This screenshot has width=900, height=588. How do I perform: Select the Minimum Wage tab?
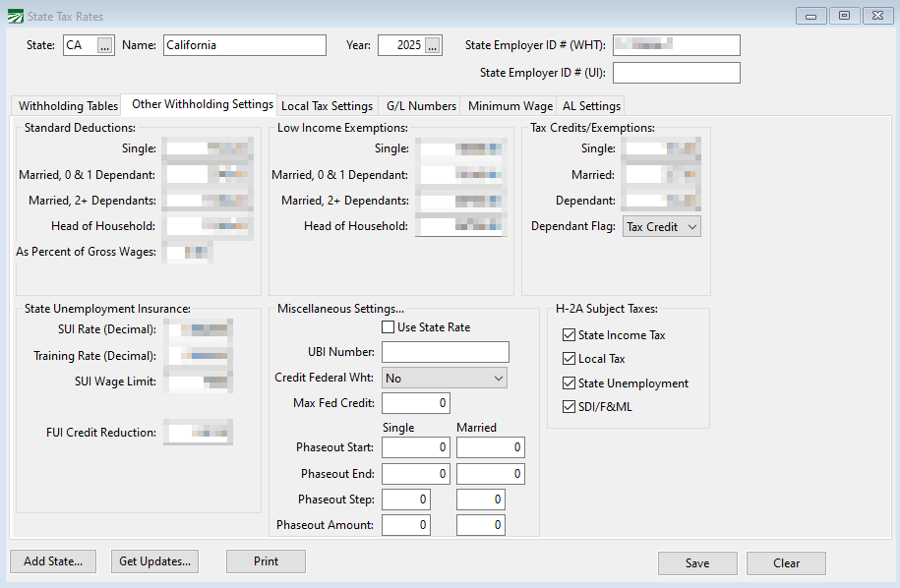click(x=510, y=106)
